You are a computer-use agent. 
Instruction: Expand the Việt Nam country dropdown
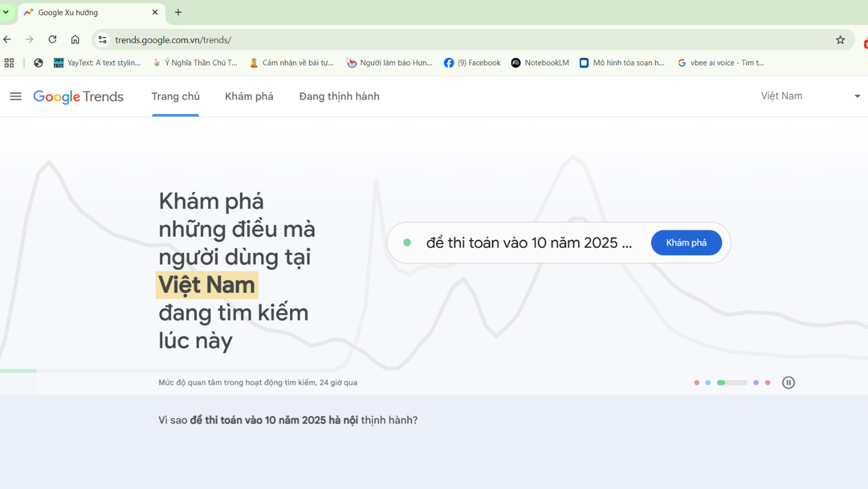[x=810, y=96]
